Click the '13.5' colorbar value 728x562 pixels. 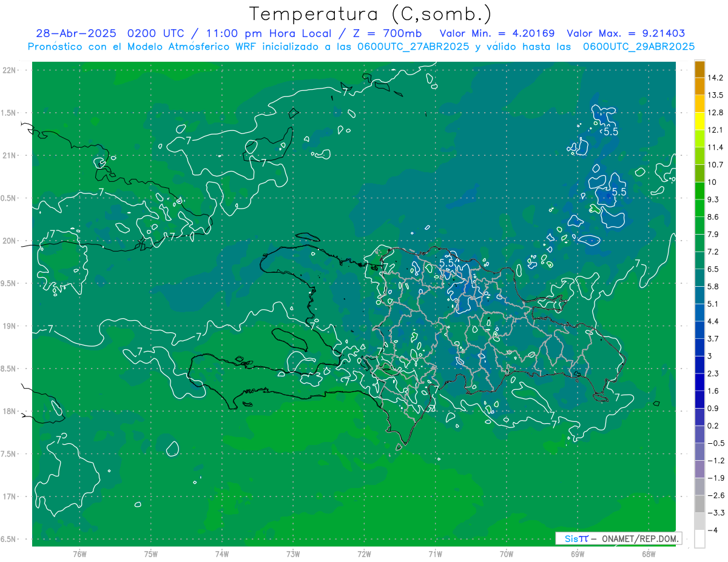click(x=716, y=95)
